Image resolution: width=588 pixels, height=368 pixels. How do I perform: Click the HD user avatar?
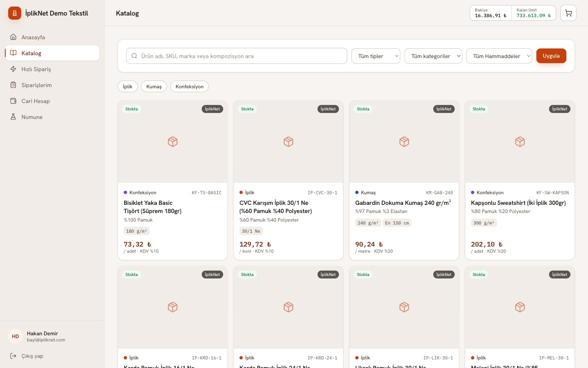click(16, 337)
